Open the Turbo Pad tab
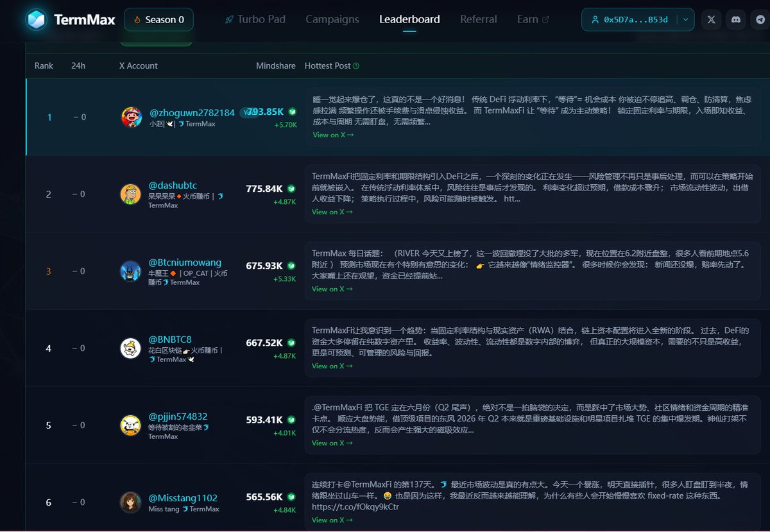770x532 pixels. tap(255, 19)
